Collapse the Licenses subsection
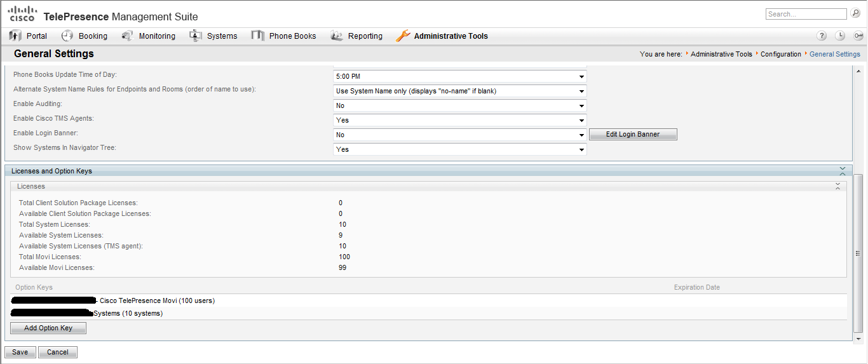 click(837, 186)
